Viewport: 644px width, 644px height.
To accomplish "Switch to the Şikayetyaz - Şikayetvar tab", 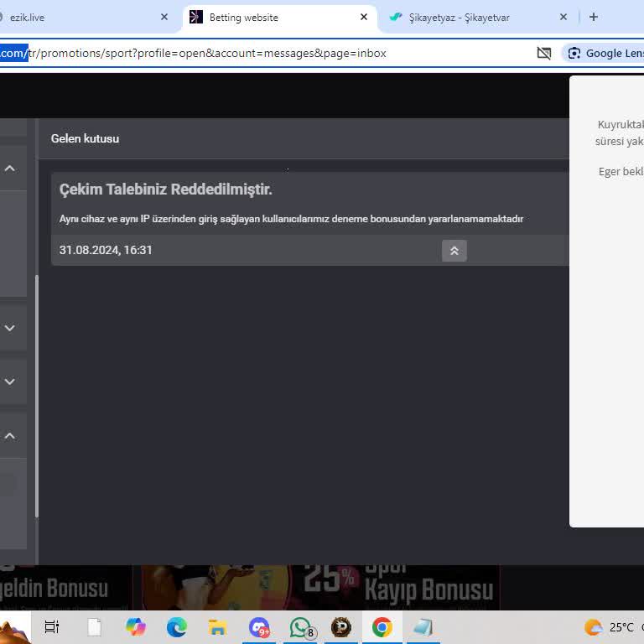I will coord(460,17).
